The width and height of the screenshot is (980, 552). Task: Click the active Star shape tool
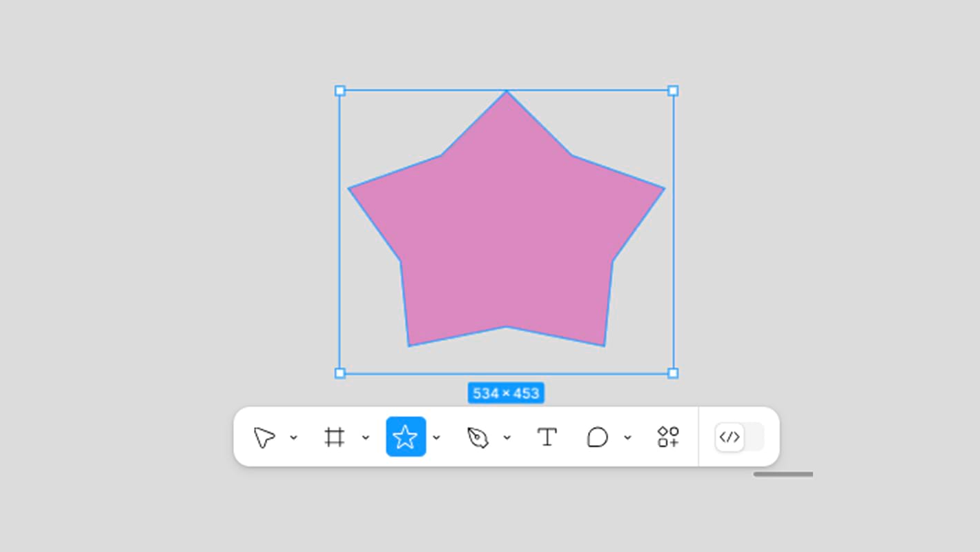click(405, 437)
